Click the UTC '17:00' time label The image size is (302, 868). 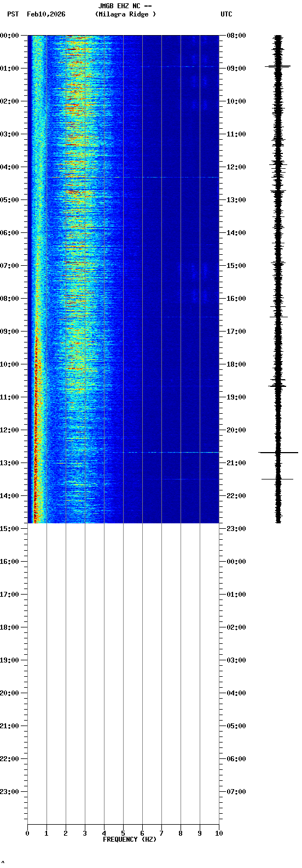coord(236,332)
